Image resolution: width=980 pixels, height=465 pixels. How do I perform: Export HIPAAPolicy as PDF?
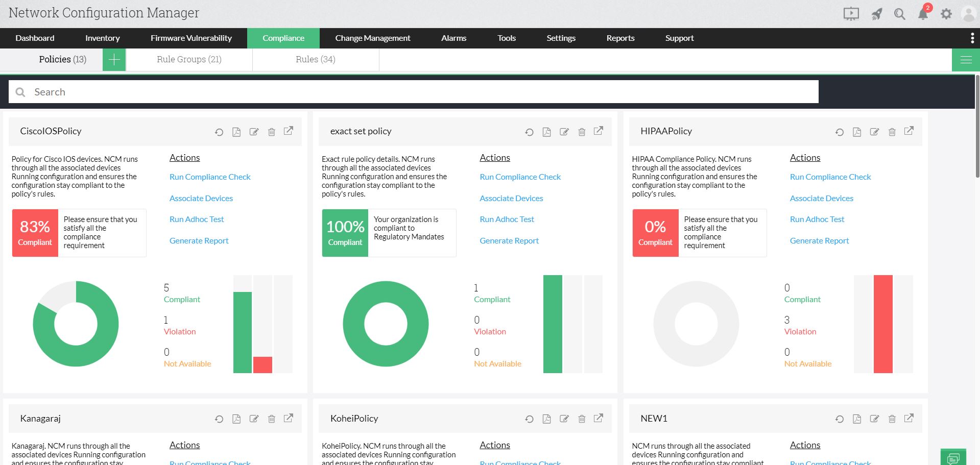(857, 132)
